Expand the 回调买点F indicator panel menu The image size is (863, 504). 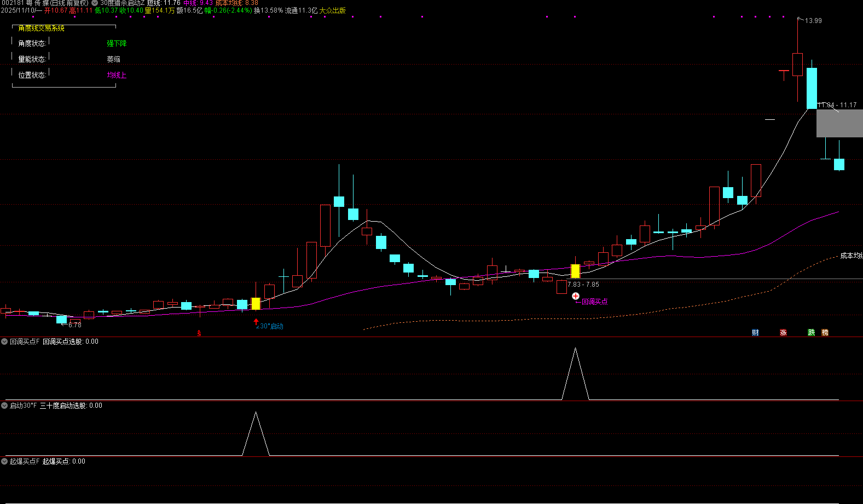click(4, 341)
